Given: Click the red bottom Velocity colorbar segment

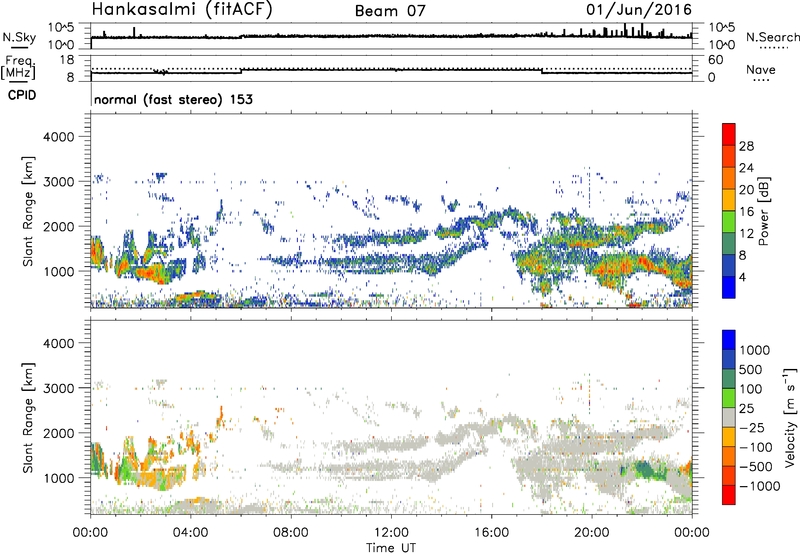Looking at the screenshot, I should (x=729, y=495).
